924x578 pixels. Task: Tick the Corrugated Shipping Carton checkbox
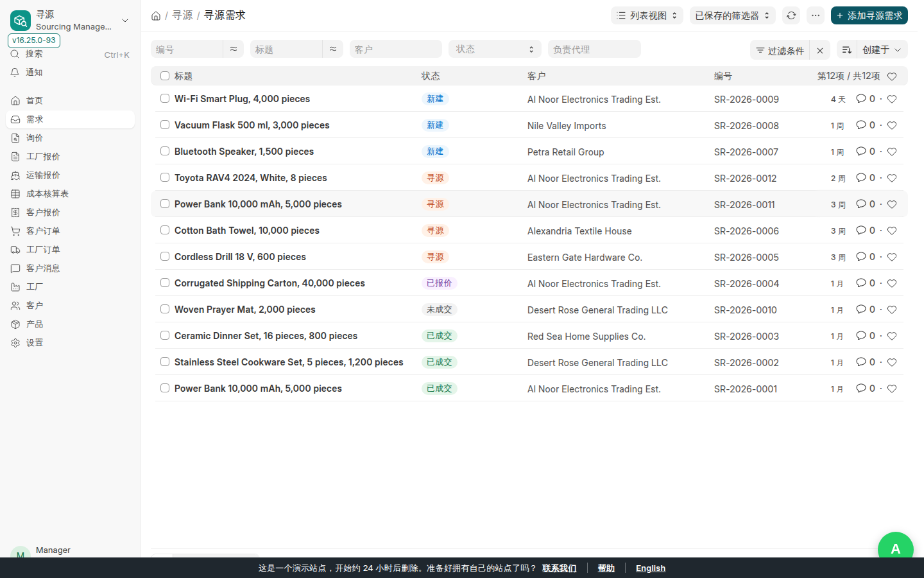tap(165, 283)
